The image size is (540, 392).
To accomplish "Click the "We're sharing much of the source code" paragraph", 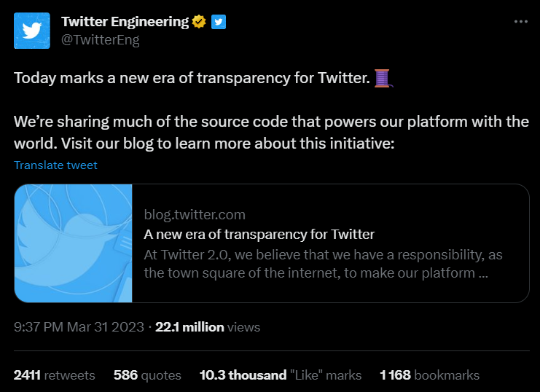I will coord(271,132).
